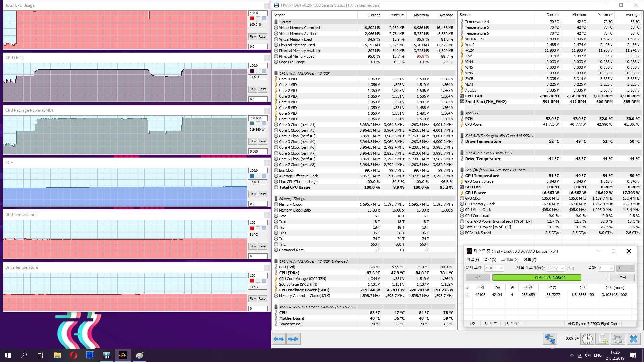Screen dimensions: 644x362
Task: Open File Explorer from taskbar
Action: coord(57,355)
